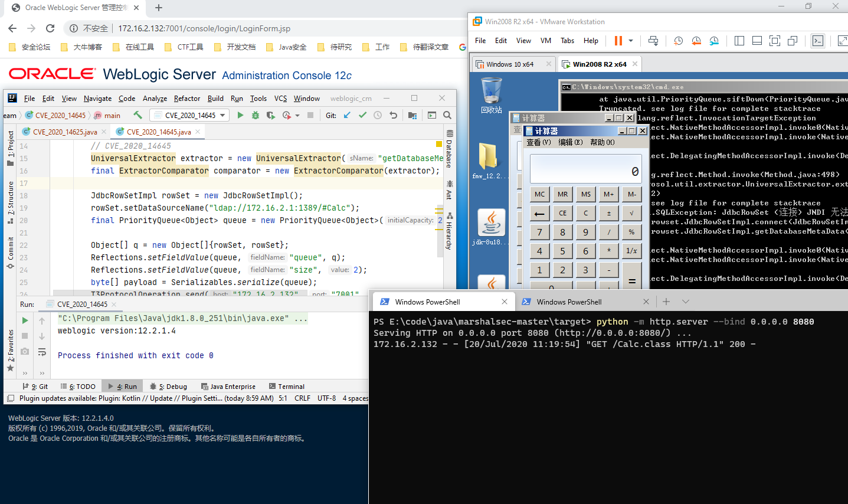The image size is (848, 504).
Task: Start debugging with the bug icon
Action: [x=256, y=115]
